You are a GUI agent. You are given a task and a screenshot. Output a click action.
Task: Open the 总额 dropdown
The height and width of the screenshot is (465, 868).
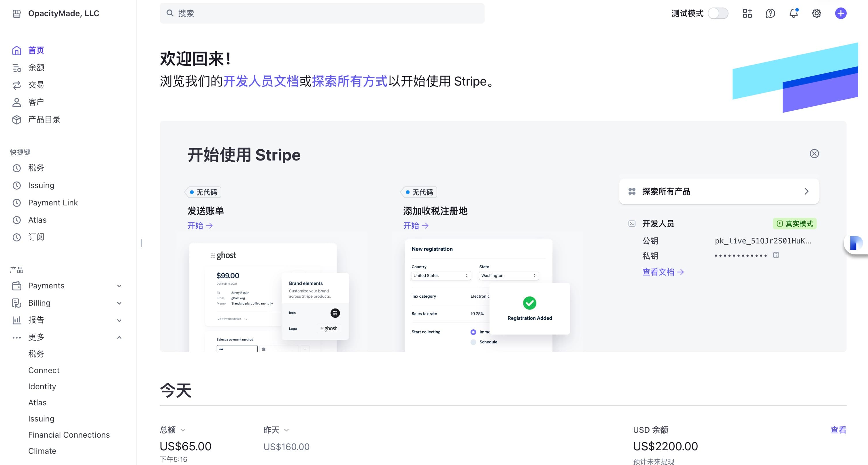click(173, 430)
